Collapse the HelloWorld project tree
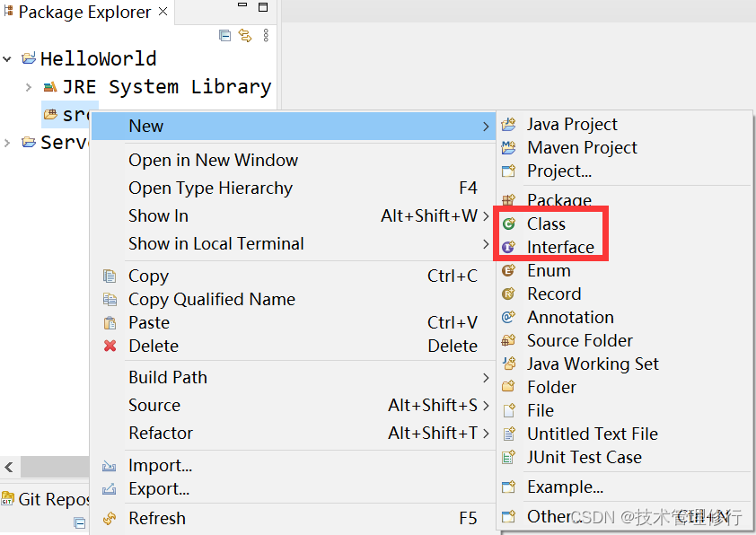The width and height of the screenshot is (756, 535). [x=7, y=59]
